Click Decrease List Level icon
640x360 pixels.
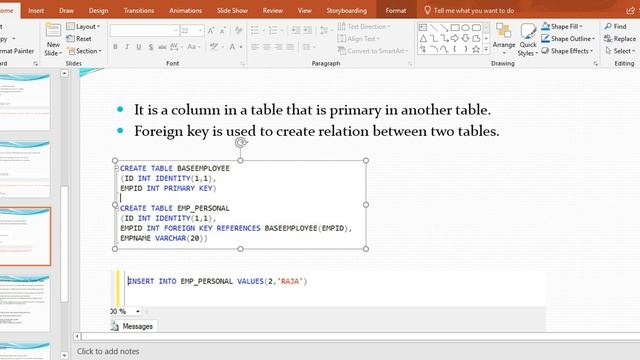point(296,30)
